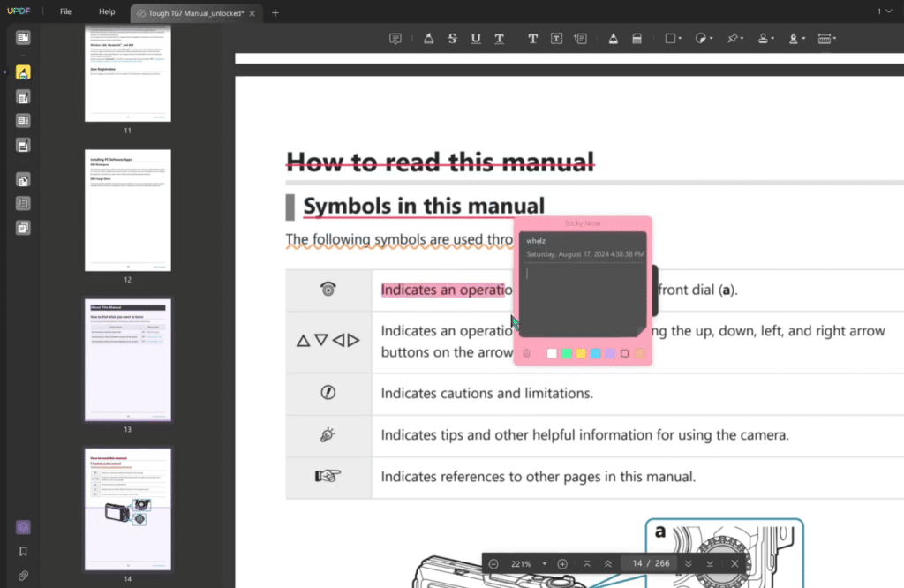Select the text box tool
Viewport: 904px width, 588px height.
(x=556, y=39)
